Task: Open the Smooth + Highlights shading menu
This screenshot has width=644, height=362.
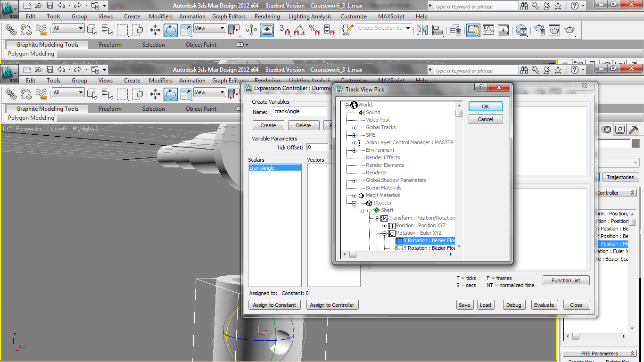Action: coord(73,129)
